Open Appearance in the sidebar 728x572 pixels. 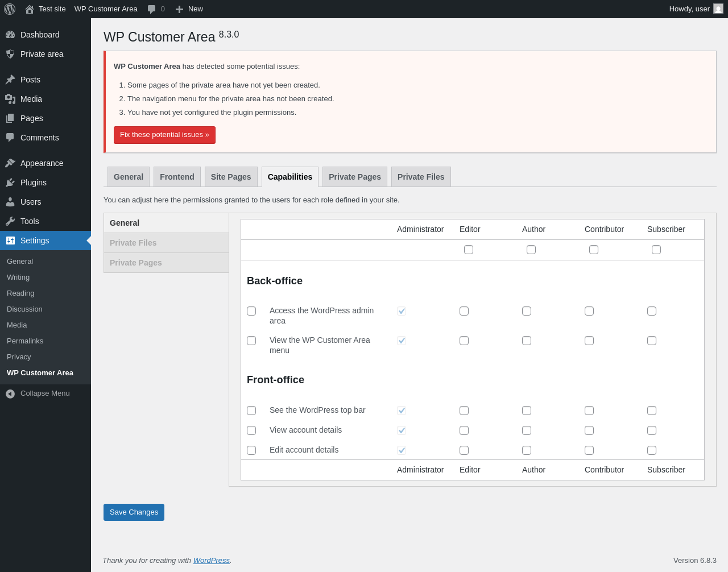[x=42, y=163]
